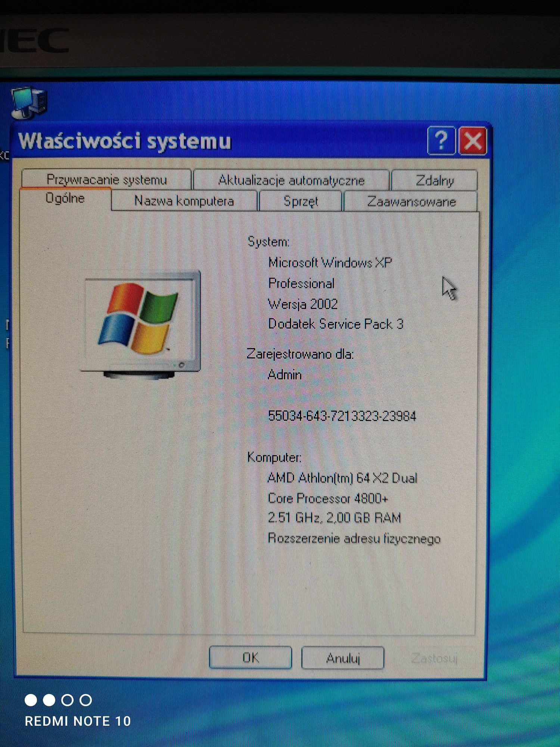Click the 2.51 GHz, 2,00 GB RAM line

coord(334,518)
